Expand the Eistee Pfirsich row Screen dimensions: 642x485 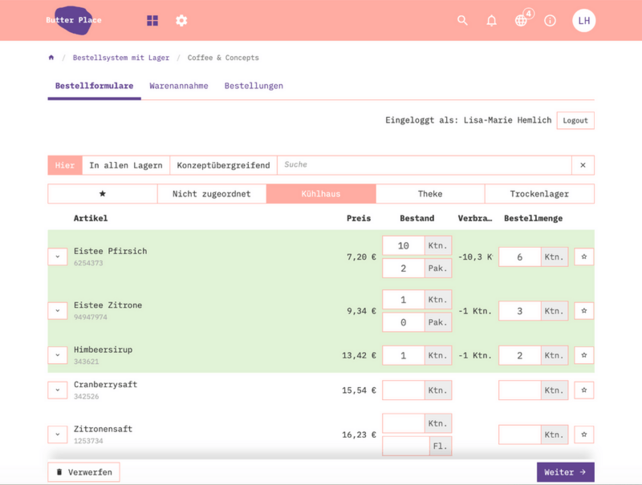tap(58, 257)
